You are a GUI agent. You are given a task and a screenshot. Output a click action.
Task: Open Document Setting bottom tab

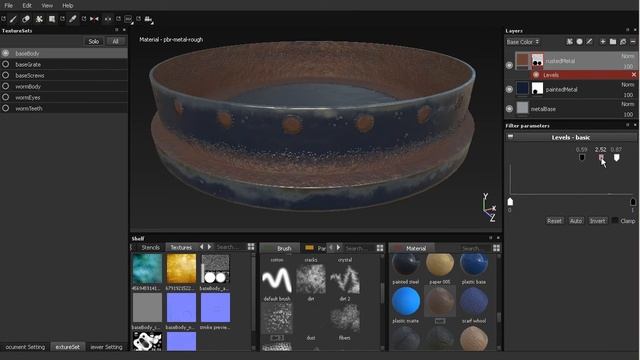(25, 347)
